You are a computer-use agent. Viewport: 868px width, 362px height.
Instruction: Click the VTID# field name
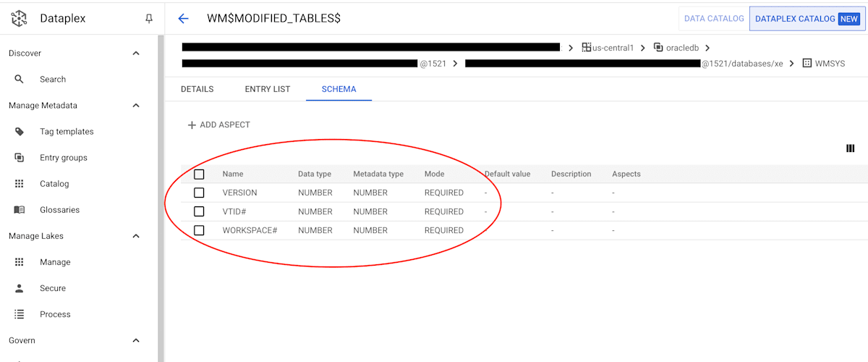pos(235,211)
